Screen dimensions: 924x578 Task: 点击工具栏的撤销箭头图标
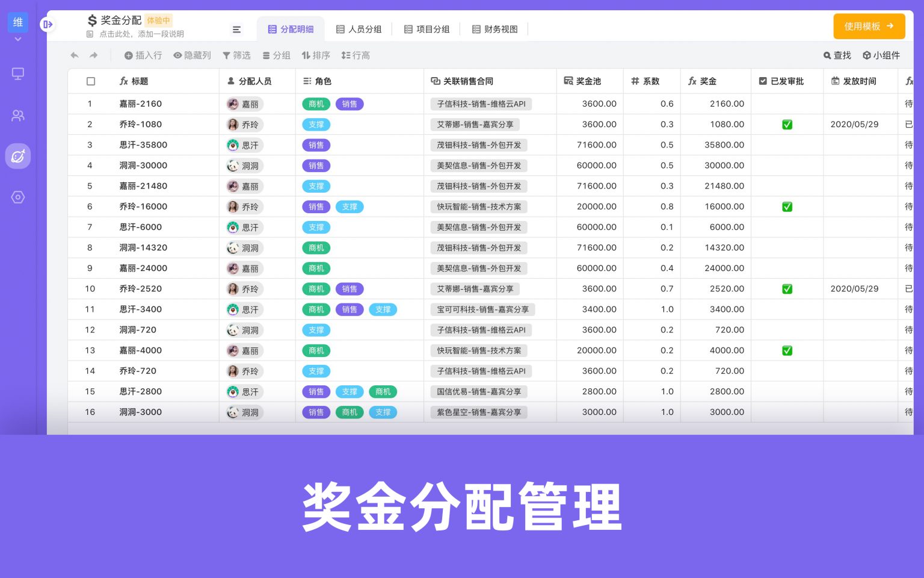[x=74, y=55]
